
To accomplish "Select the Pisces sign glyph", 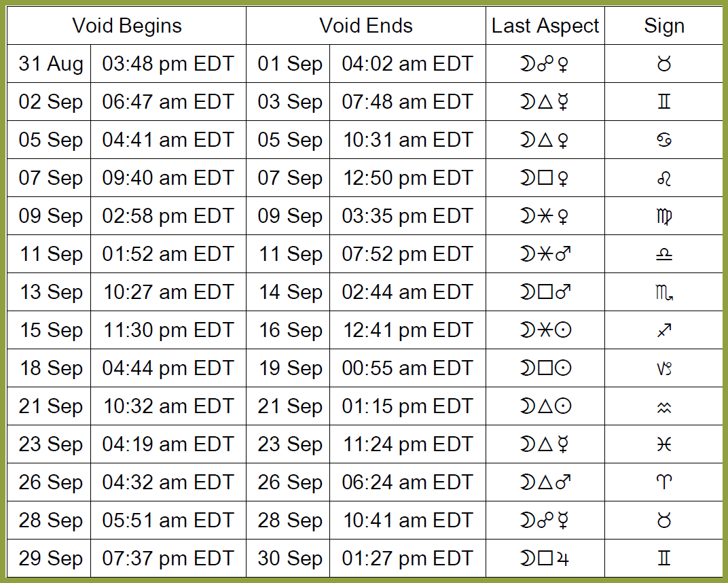I will [664, 444].
